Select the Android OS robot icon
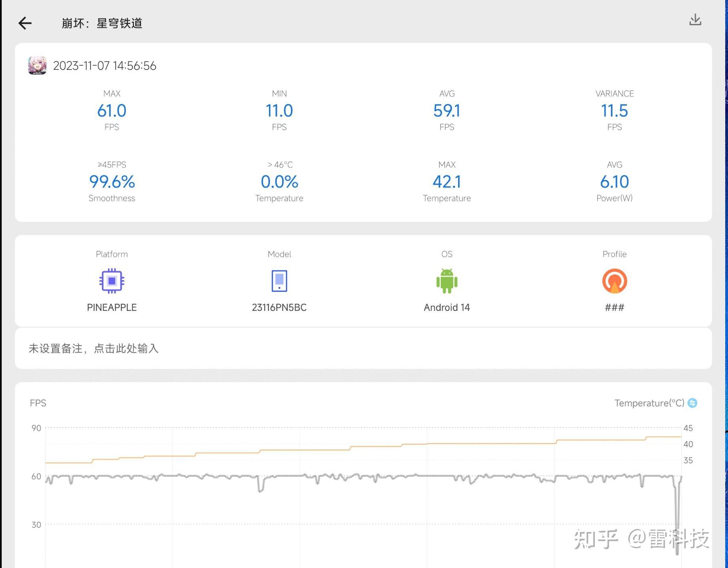 (x=447, y=281)
